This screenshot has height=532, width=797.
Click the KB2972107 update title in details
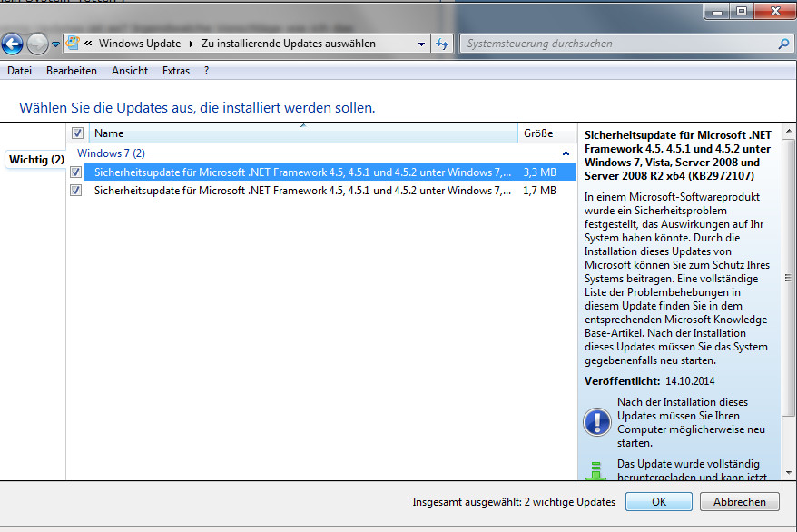(677, 155)
